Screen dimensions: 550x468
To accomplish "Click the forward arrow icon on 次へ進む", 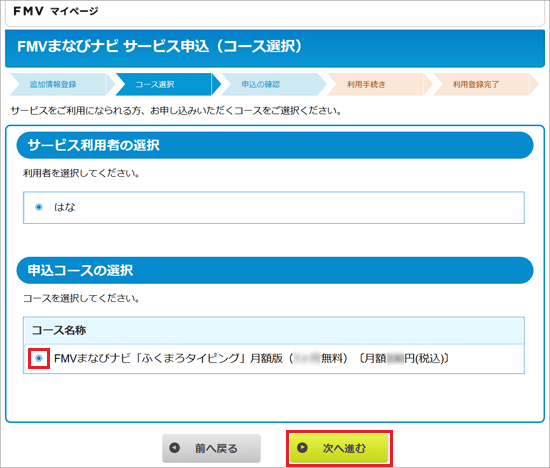I will [302, 448].
